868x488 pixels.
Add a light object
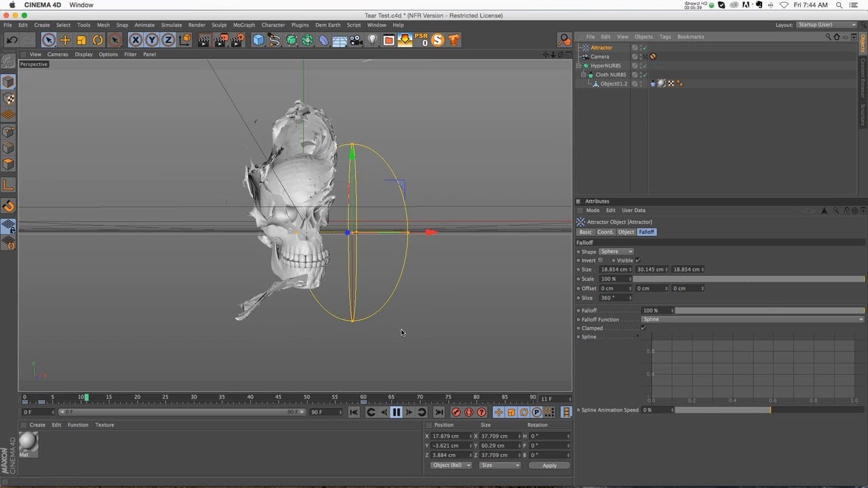coord(372,41)
